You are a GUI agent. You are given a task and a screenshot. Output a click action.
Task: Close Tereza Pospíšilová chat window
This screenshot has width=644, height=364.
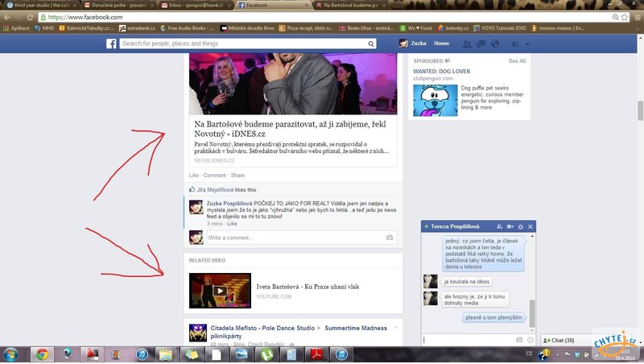click(530, 227)
